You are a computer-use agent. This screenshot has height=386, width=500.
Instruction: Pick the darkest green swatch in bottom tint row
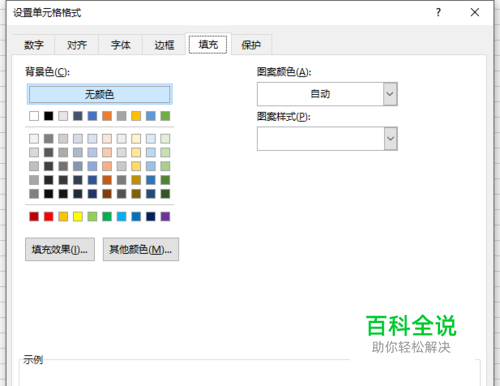tap(165, 194)
